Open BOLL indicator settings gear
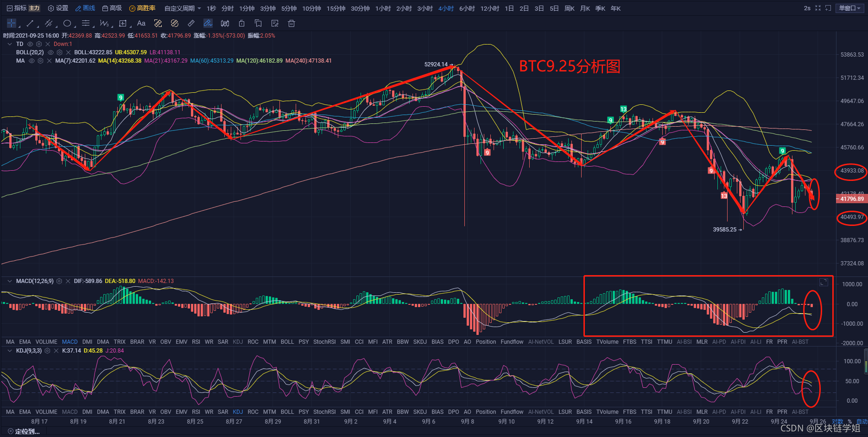868x437 pixels. coord(59,52)
